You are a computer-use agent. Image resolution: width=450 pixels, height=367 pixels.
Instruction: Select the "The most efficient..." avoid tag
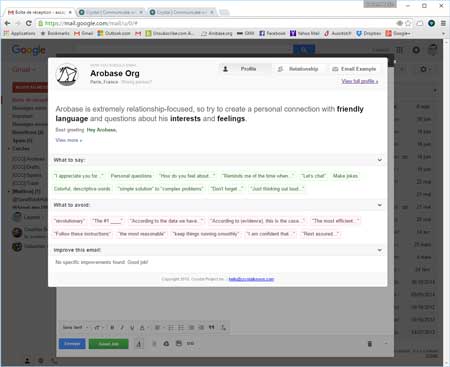click(x=335, y=221)
